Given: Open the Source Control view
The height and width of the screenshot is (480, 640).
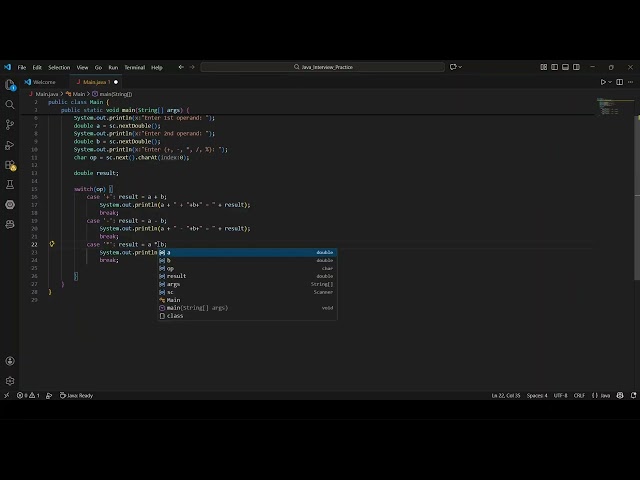Looking at the screenshot, I should [10, 125].
